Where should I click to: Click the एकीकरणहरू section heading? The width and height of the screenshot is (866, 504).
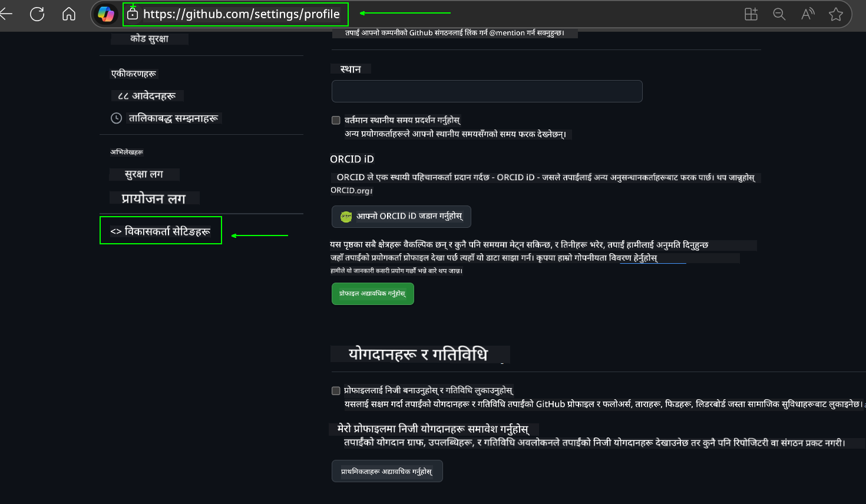click(x=134, y=74)
